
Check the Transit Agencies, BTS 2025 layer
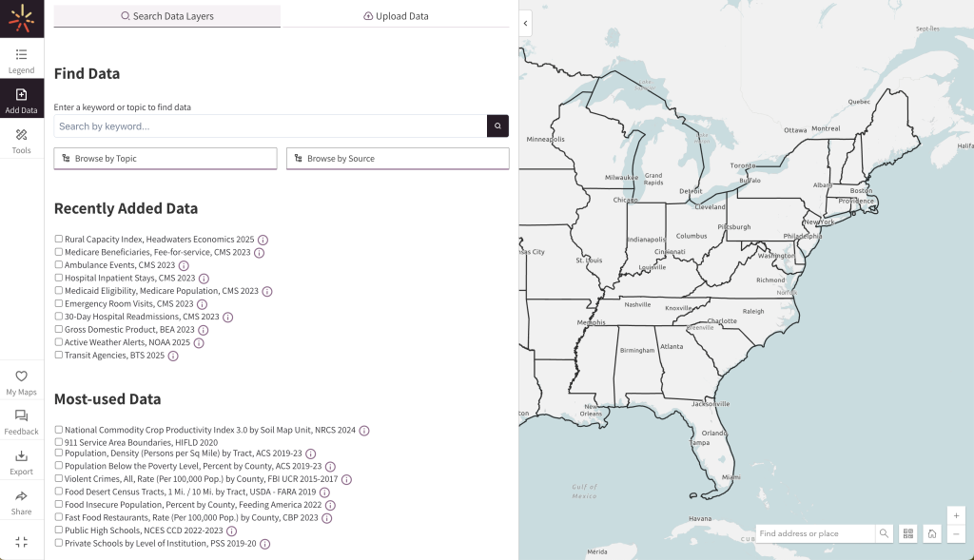(59, 355)
